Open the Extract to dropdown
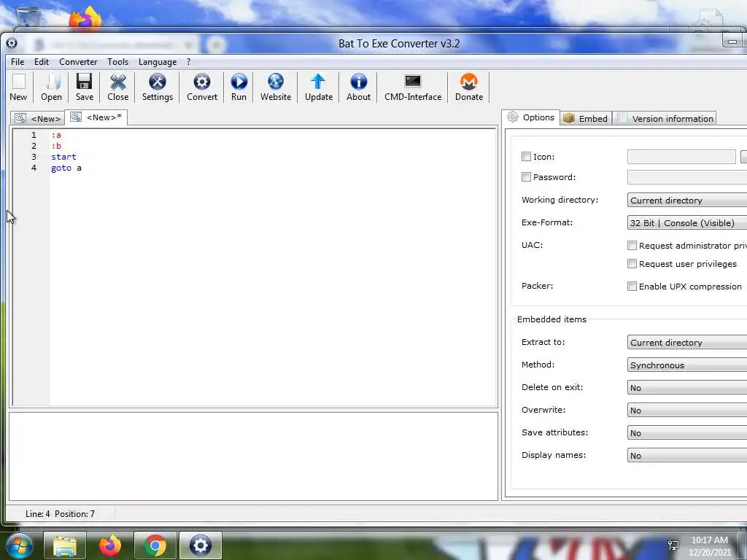This screenshot has width=747, height=560. pos(687,342)
